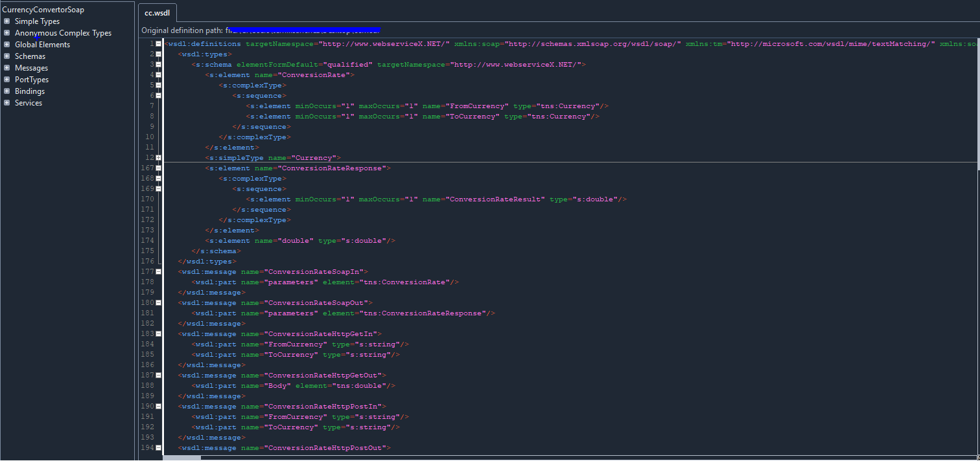Expand the Anonymous Complex Types node
980x461 pixels.
pos(6,33)
